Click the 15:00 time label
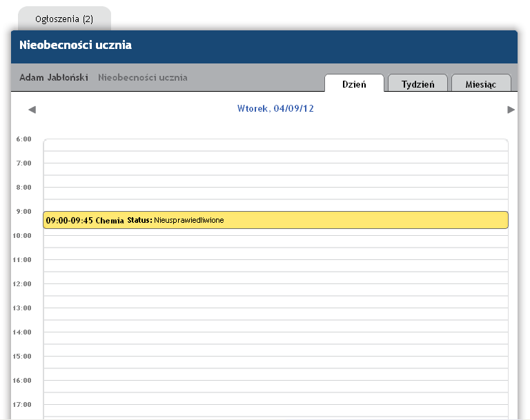 point(22,356)
